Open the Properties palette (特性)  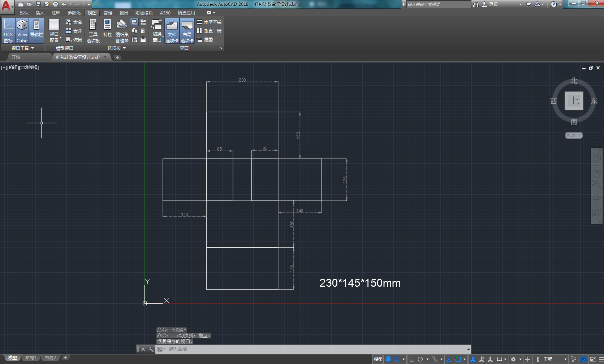pyautogui.click(x=107, y=28)
